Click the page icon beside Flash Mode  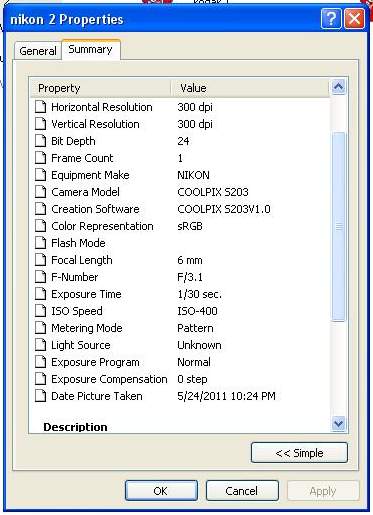41,243
